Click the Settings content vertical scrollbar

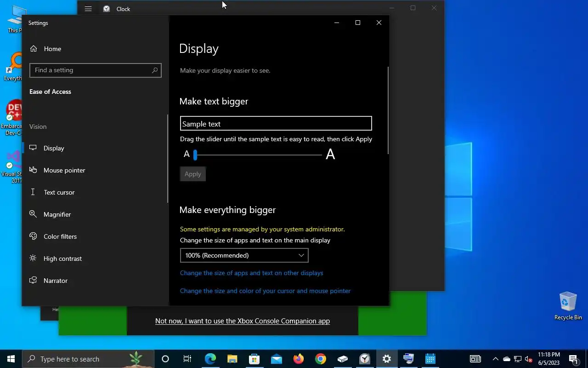388,110
